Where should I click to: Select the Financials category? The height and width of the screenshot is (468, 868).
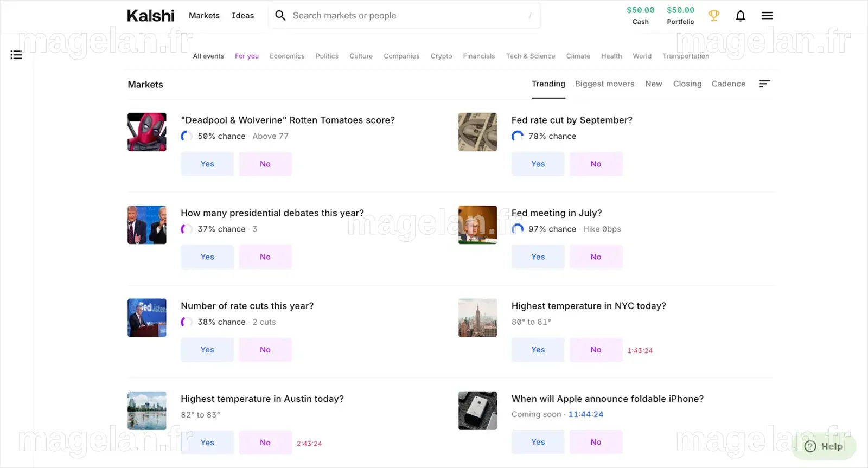coord(479,56)
